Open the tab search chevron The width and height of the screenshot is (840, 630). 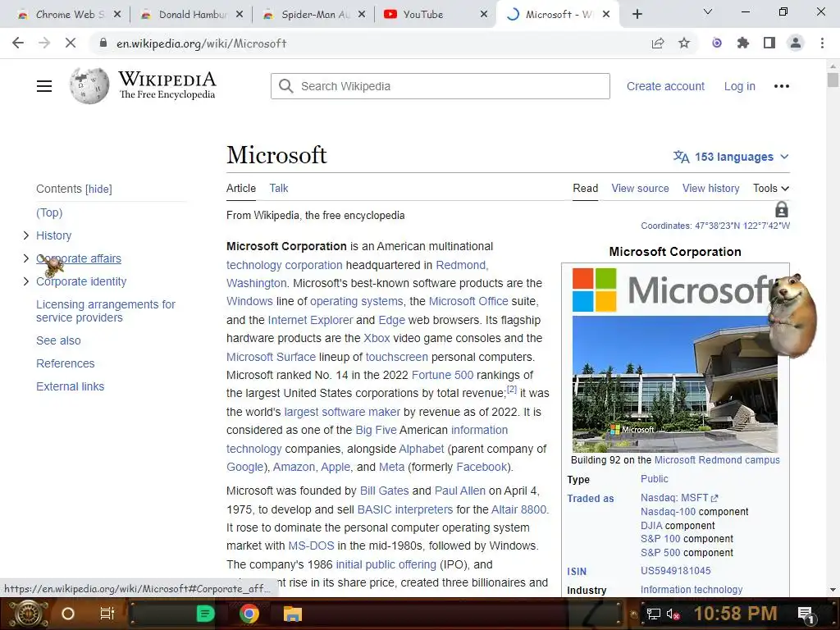pyautogui.click(x=708, y=11)
